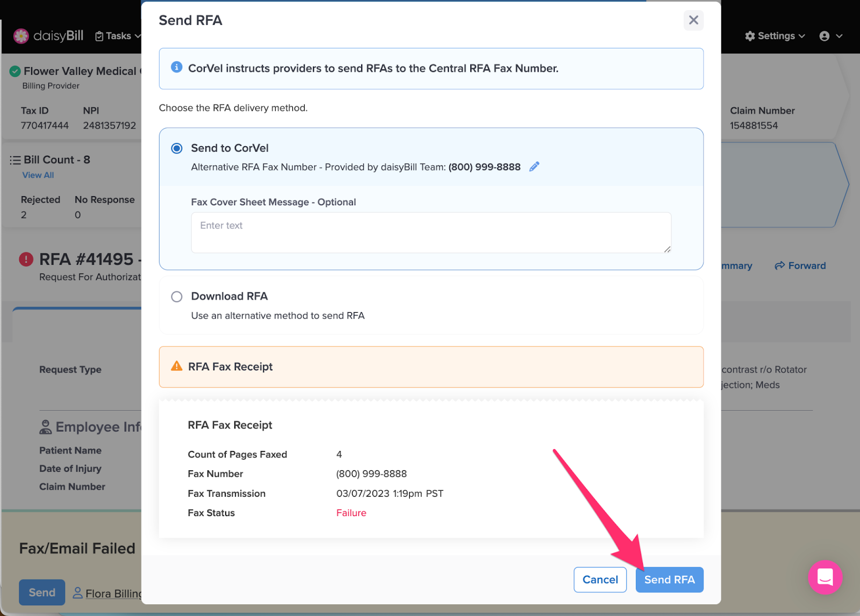Image resolution: width=860 pixels, height=616 pixels.
Task: Click the Count of Pages Faxed label
Action: tap(238, 454)
